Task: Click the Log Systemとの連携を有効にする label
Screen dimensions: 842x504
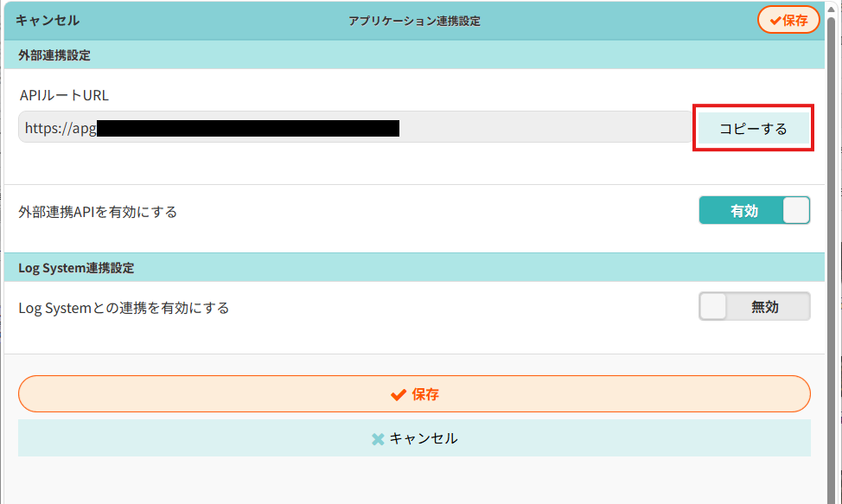Action: pos(124,308)
